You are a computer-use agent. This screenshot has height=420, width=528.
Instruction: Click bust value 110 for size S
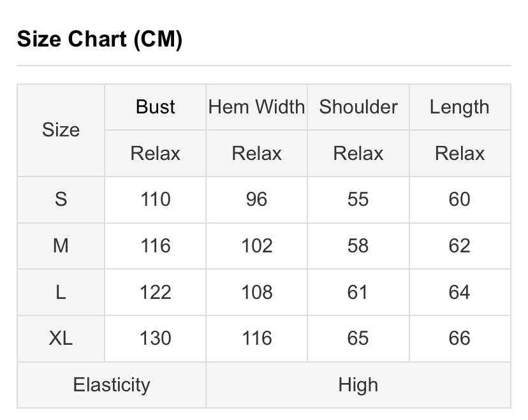[155, 199]
